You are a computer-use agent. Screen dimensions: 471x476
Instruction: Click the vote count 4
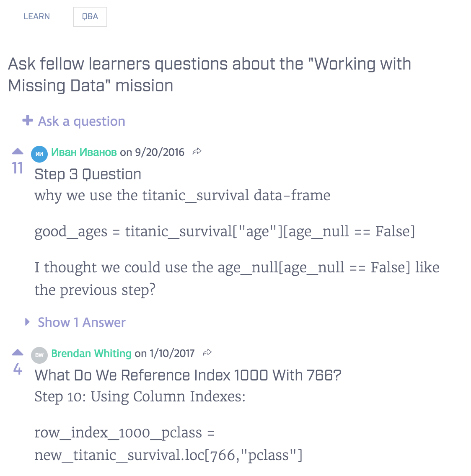click(17, 369)
